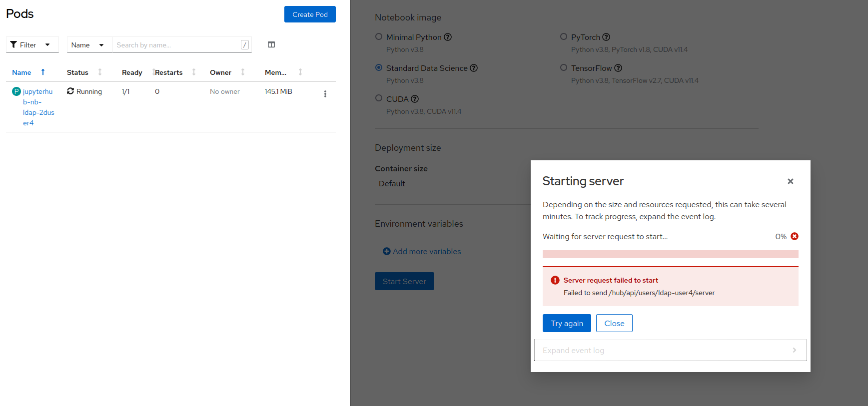Expand the event log section
The image size is (868, 406).
click(x=670, y=350)
